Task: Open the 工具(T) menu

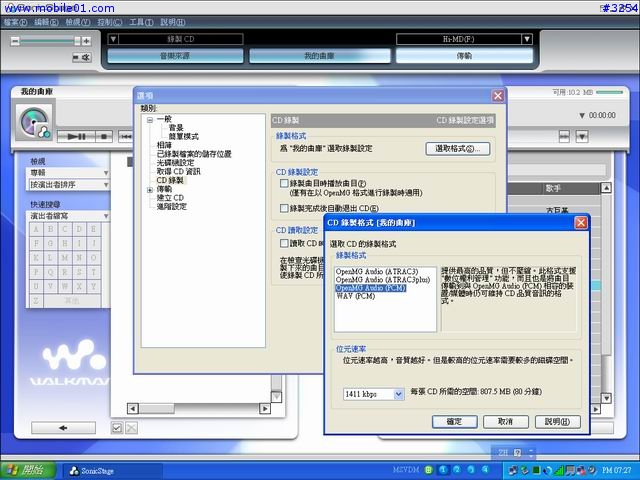Action: point(141,22)
